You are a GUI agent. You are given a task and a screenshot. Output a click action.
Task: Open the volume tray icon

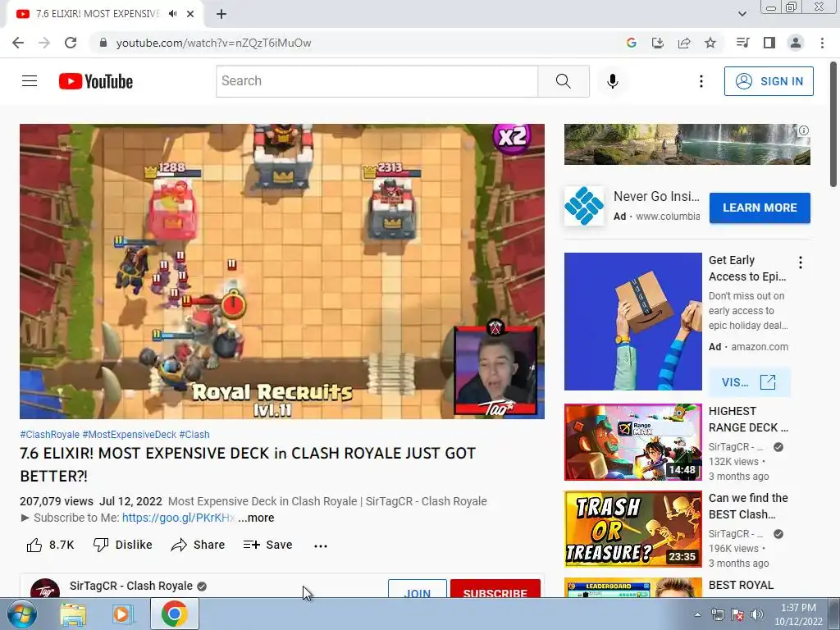coord(757,614)
